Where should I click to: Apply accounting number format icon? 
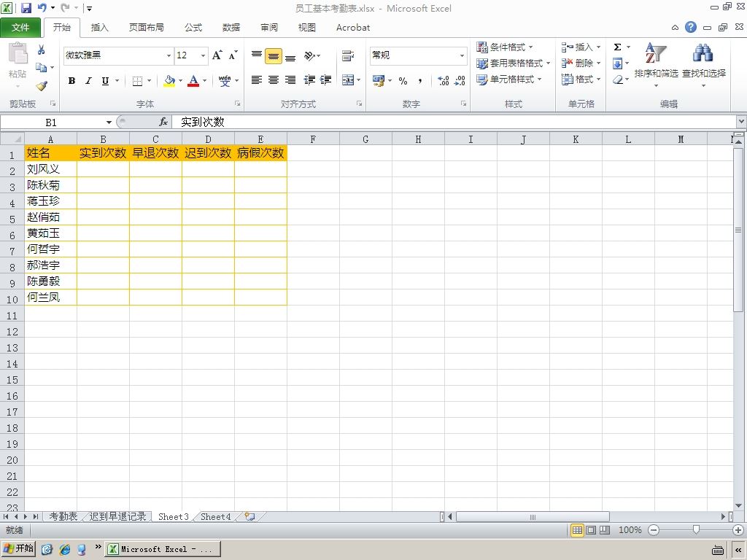coord(379,80)
